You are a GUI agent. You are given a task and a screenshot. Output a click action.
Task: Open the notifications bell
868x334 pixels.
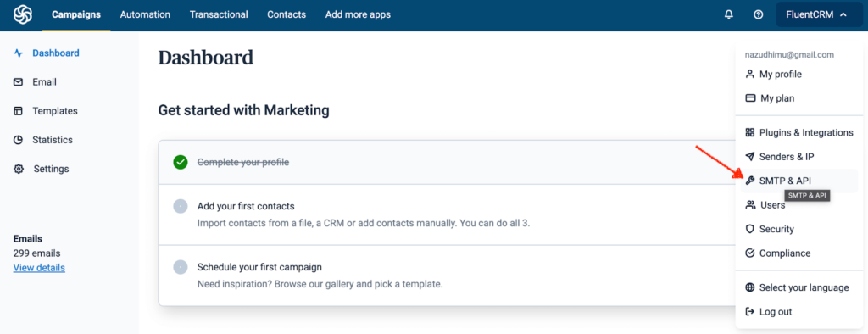(x=728, y=15)
